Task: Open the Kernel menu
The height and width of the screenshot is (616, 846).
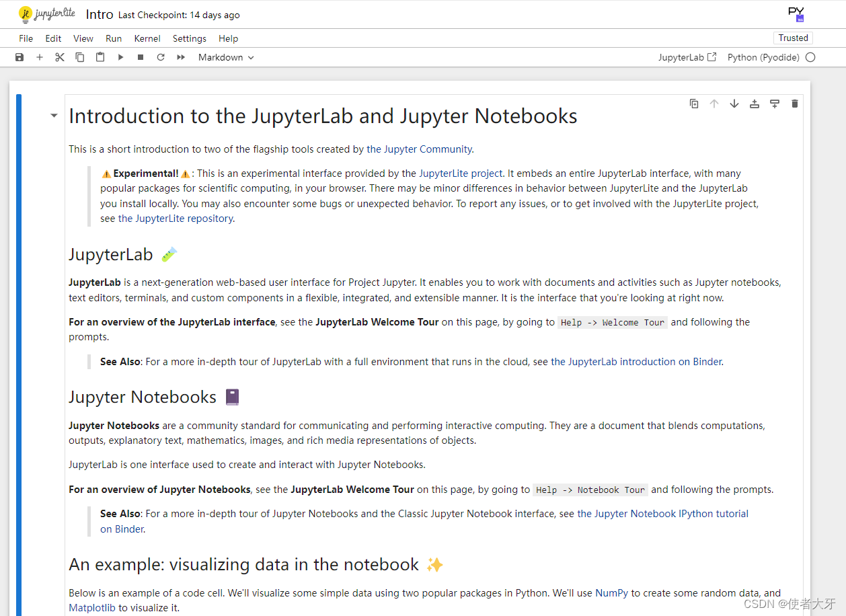Action: tap(147, 38)
